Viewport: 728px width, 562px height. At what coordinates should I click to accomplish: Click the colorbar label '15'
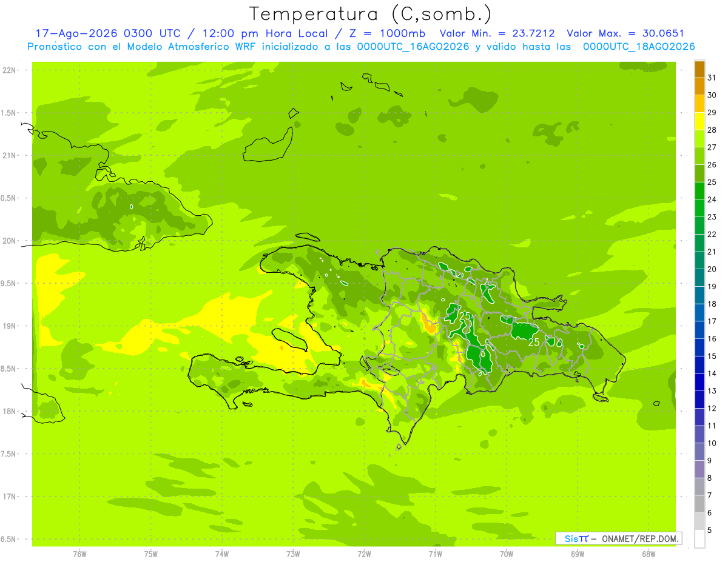point(712,356)
